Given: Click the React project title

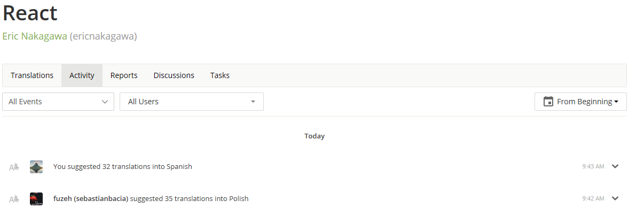Looking at the screenshot, I should click(30, 13).
